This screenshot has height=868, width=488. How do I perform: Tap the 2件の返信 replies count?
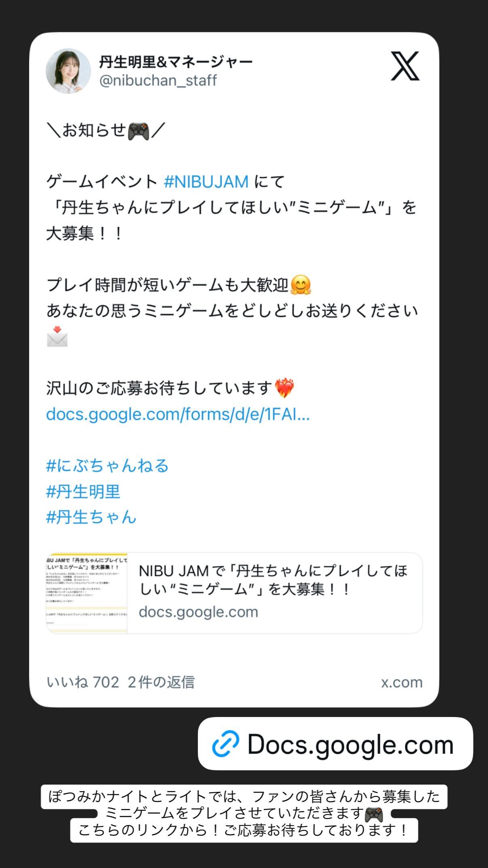pyautogui.click(x=161, y=682)
